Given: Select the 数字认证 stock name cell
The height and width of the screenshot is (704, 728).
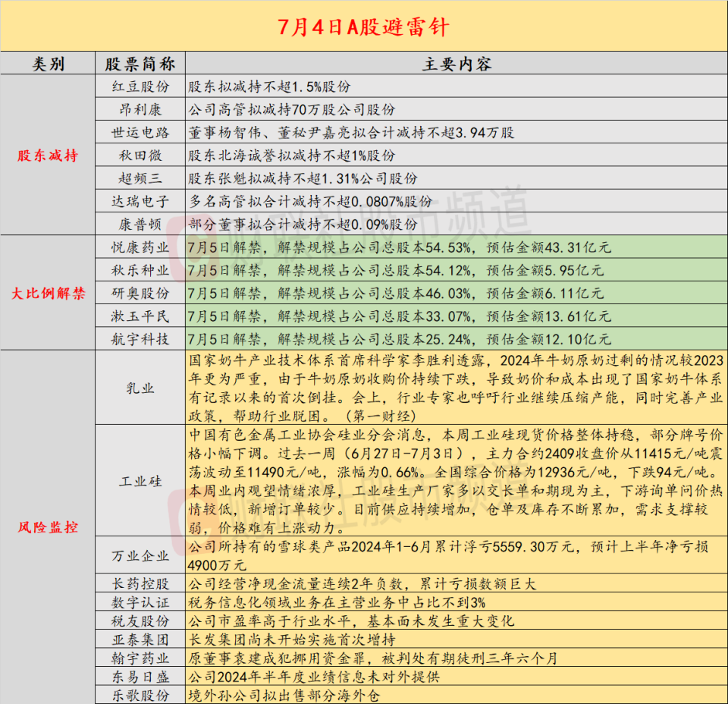Looking at the screenshot, I should click(x=140, y=602).
